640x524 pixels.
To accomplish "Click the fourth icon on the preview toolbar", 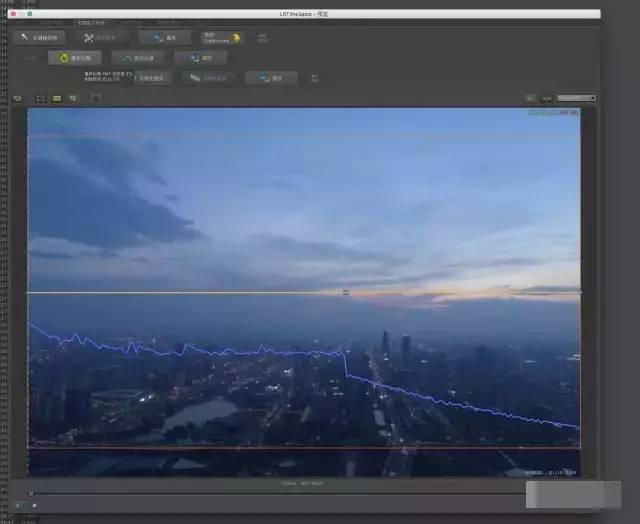I will 73,98.
